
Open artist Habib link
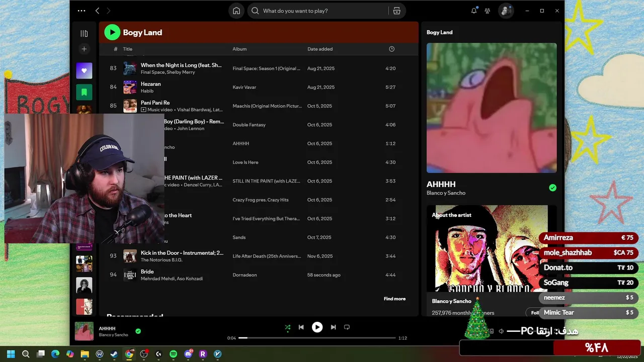click(147, 91)
